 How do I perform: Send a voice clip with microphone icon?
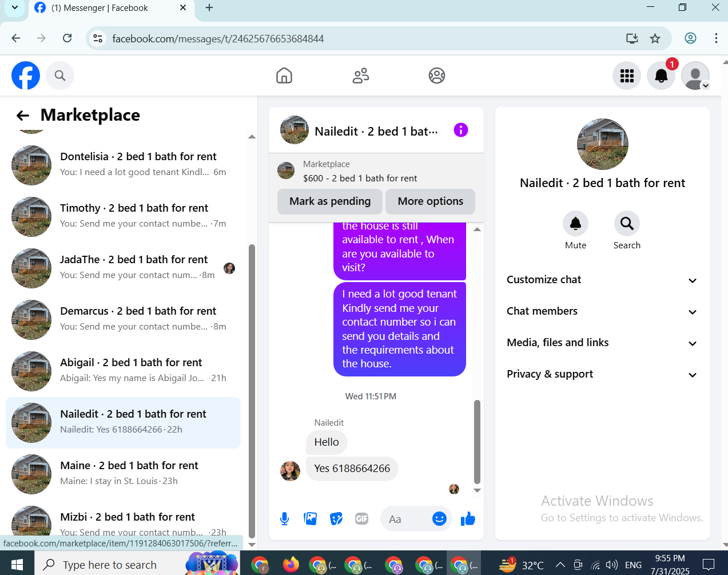(284, 519)
